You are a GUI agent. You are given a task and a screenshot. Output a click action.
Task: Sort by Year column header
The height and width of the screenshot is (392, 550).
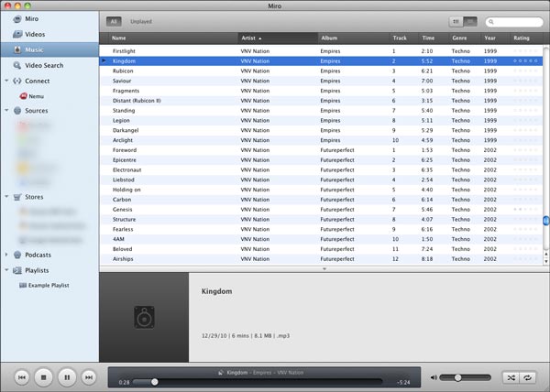pyautogui.click(x=495, y=38)
